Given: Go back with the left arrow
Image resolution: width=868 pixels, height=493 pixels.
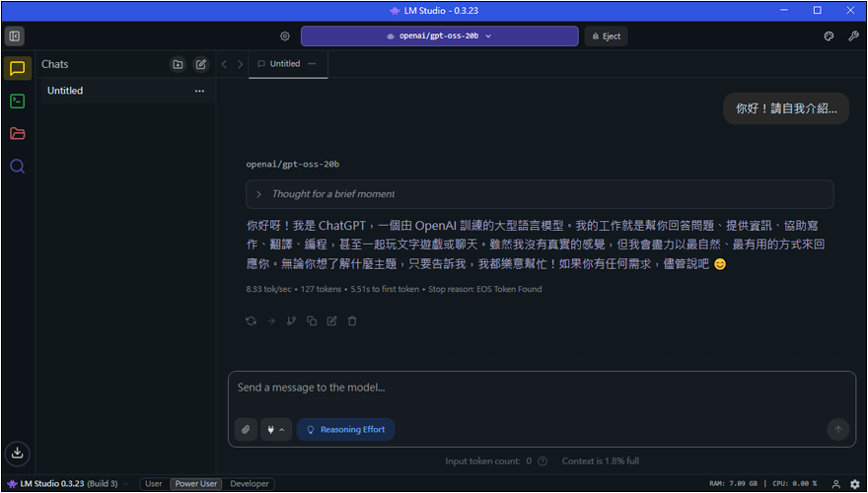Looking at the screenshot, I should [224, 64].
